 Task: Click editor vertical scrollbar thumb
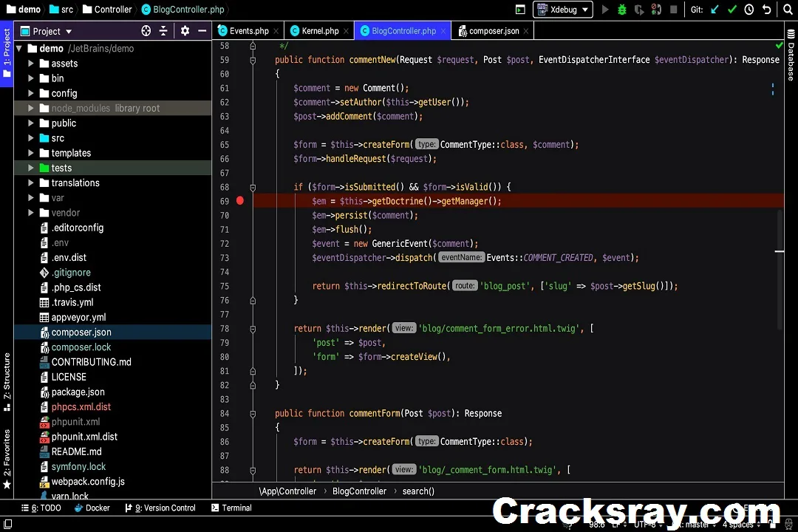click(780, 269)
